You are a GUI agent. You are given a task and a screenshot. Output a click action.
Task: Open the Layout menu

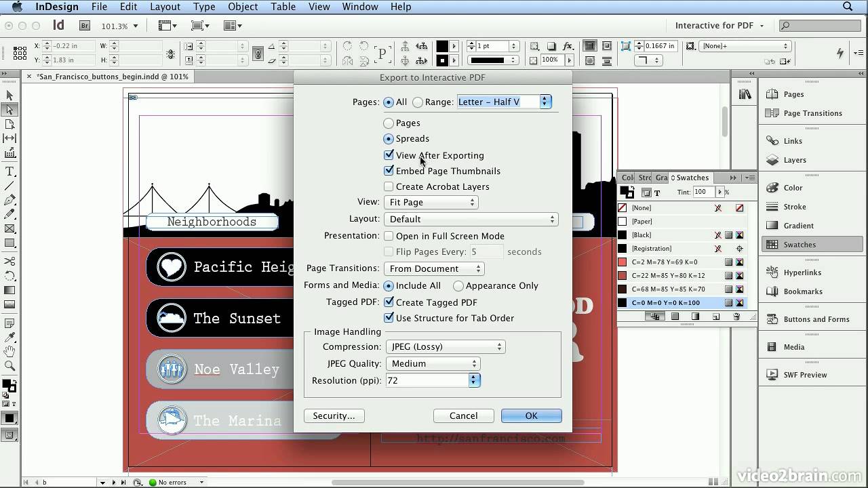165,7
